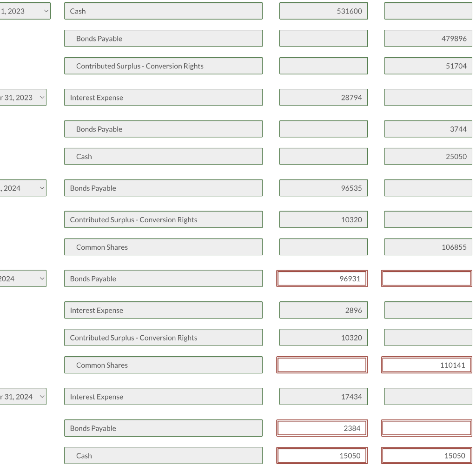Select the Interest Expense account field debited 17434
The width and height of the screenshot is (476, 472).
point(163,396)
